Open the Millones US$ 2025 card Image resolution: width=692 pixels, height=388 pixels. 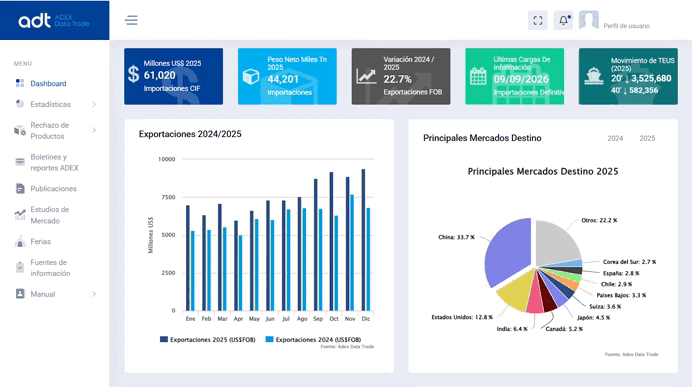coord(173,76)
